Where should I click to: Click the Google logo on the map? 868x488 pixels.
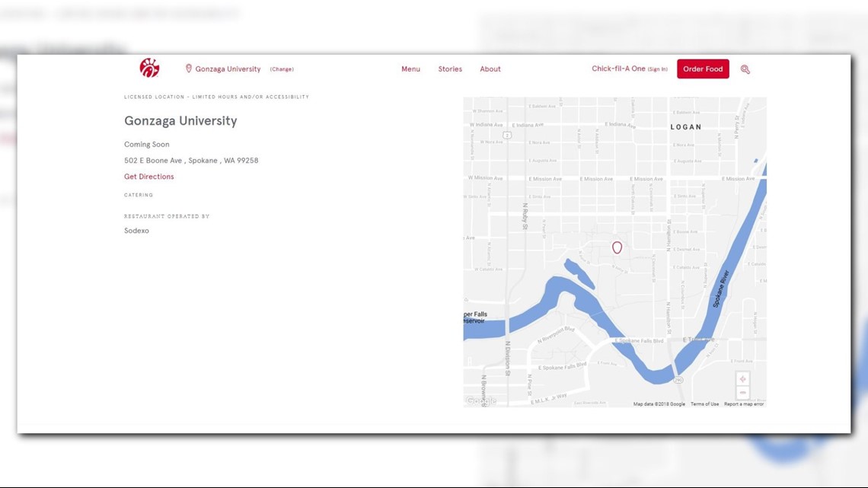click(x=480, y=400)
